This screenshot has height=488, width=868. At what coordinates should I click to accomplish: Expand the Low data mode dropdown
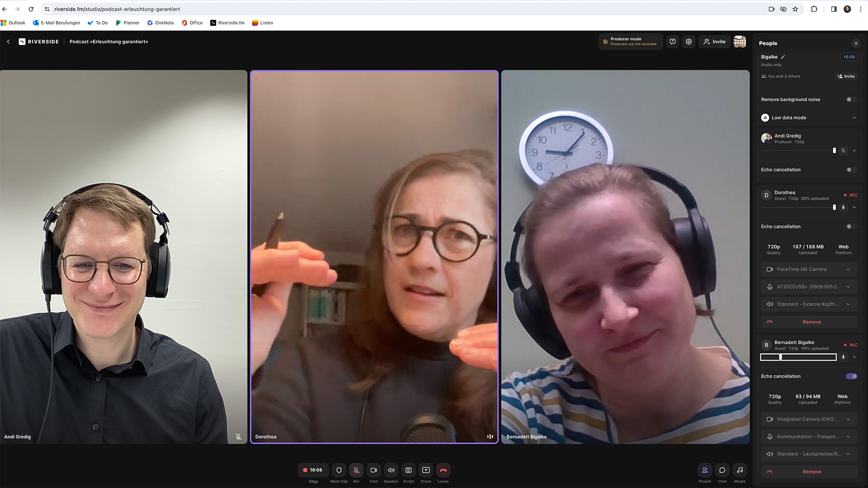pyautogui.click(x=854, y=117)
